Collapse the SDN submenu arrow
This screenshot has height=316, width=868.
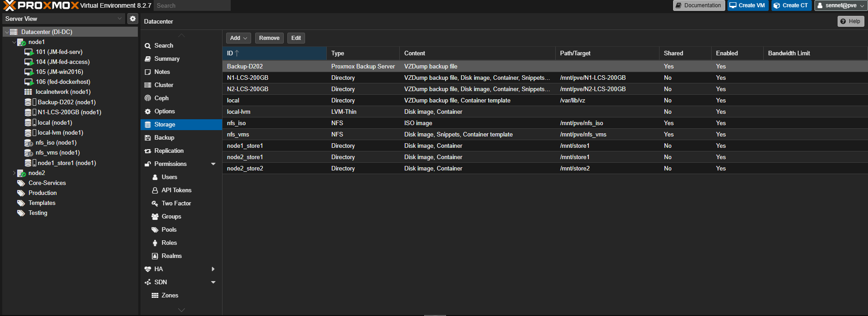coord(213,282)
